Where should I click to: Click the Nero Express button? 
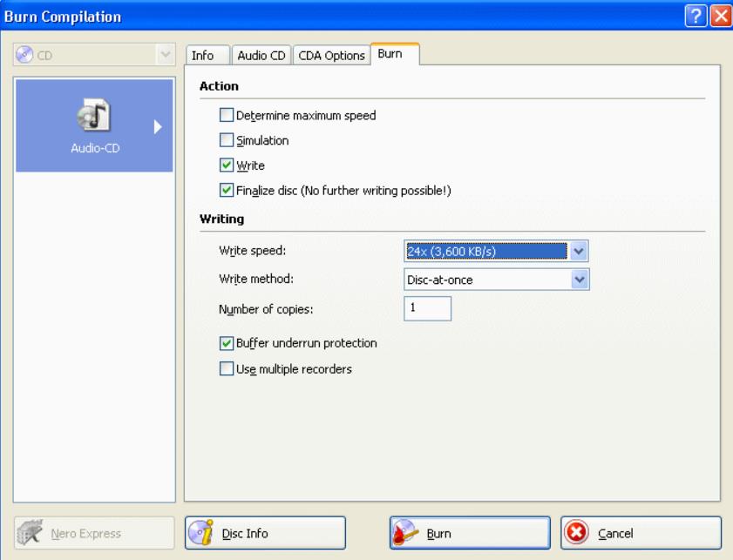(x=94, y=533)
